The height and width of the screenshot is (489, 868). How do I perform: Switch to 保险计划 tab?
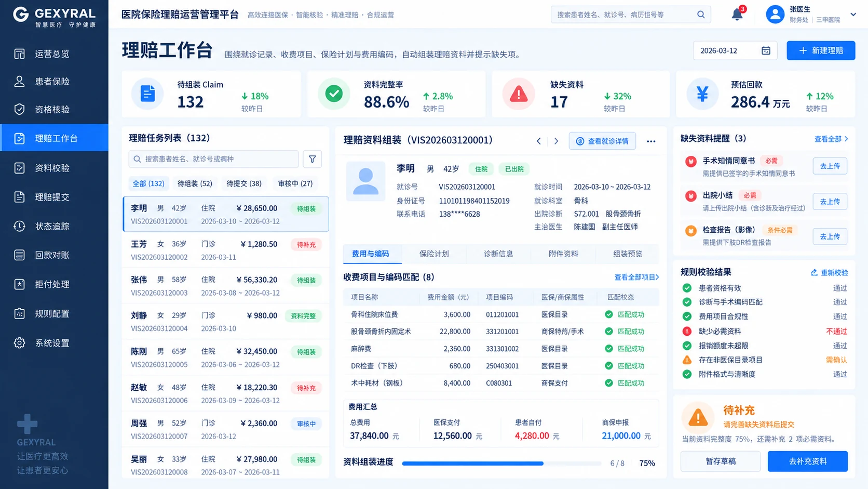point(434,254)
